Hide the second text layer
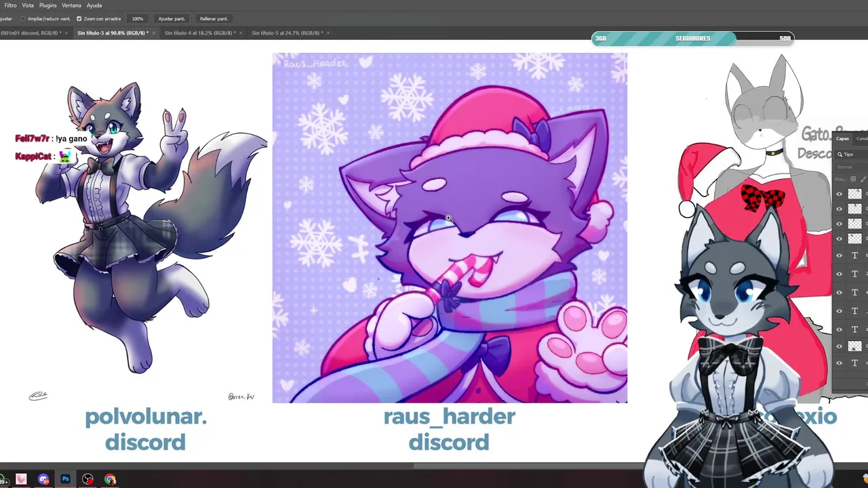This screenshot has height=488, width=868. point(839,274)
